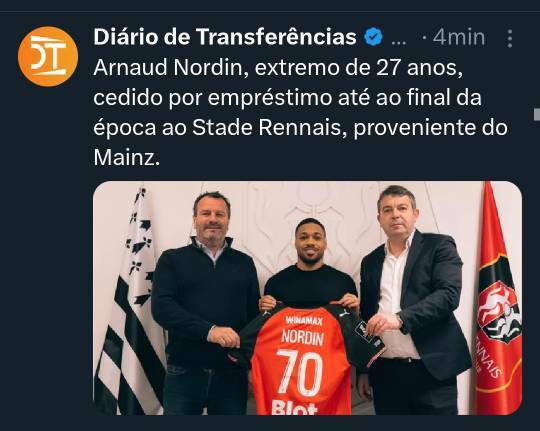Open the Diário de Transferências profile avatar

tap(48, 56)
